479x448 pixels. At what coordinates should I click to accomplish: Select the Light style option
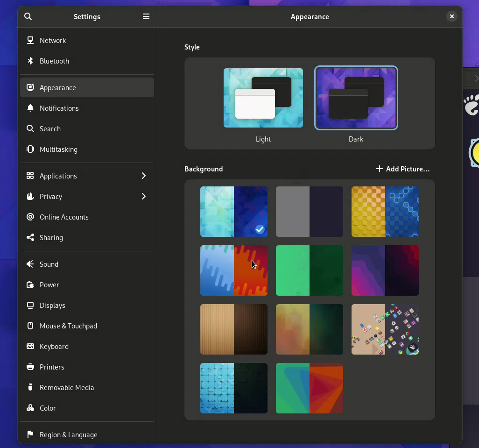tap(263, 98)
